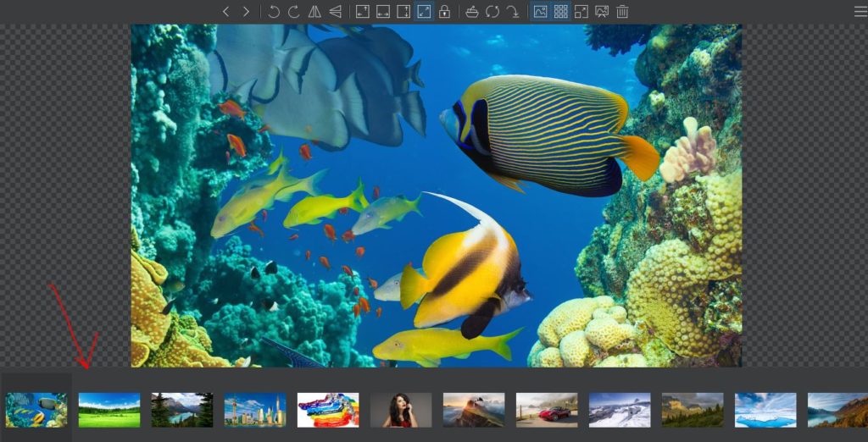Open the woman portrait thumbnail

(x=401, y=410)
